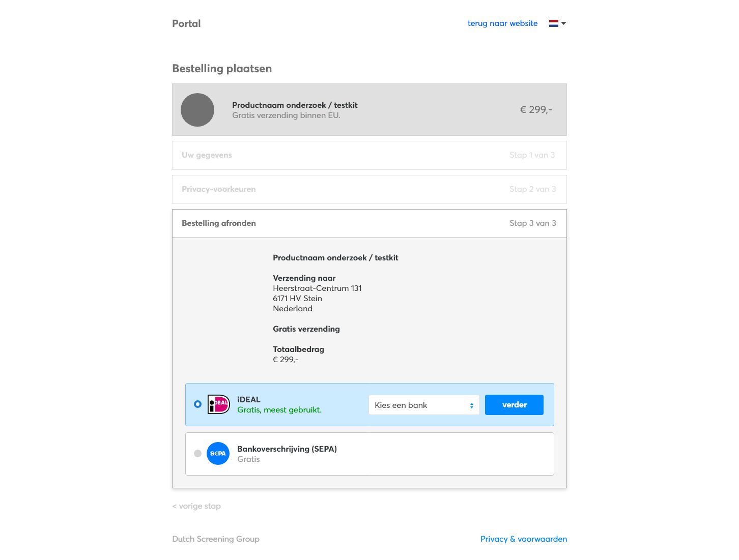The width and height of the screenshot is (739, 560).
Task: Open the 'Privacy & voorwaarden' link
Action: tap(524, 539)
